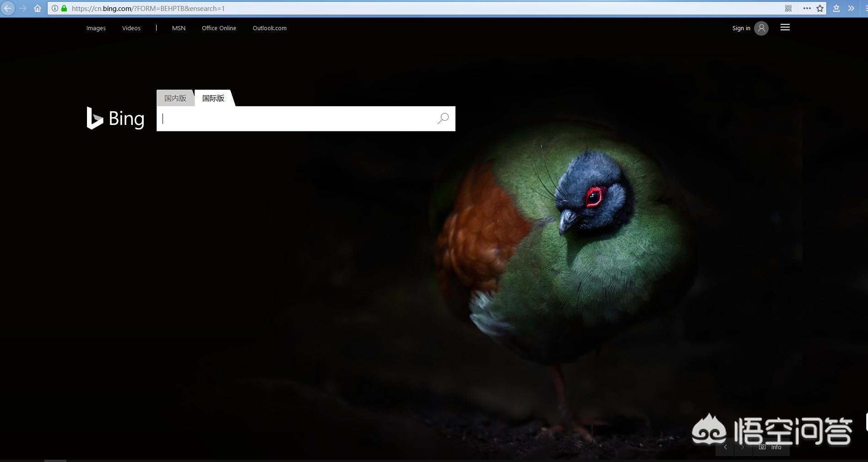868x462 pixels.
Task: Click the Bing logo
Action: click(x=115, y=118)
